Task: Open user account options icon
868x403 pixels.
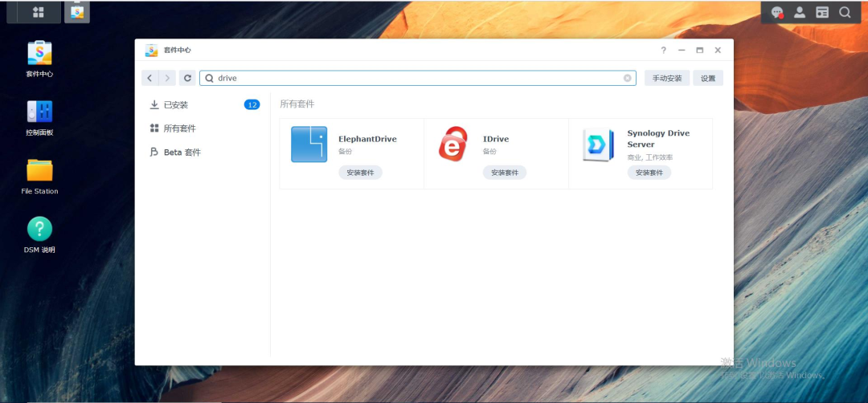Action: [800, 12]
